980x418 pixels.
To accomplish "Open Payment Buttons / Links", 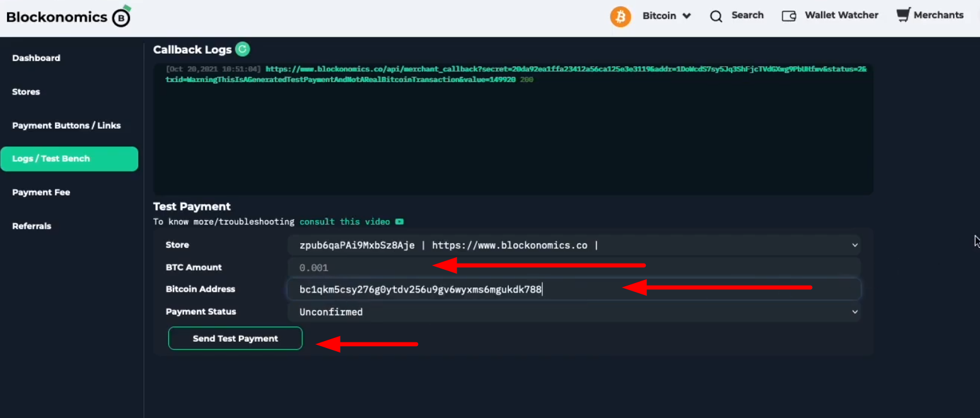I will tap(66, 125).
